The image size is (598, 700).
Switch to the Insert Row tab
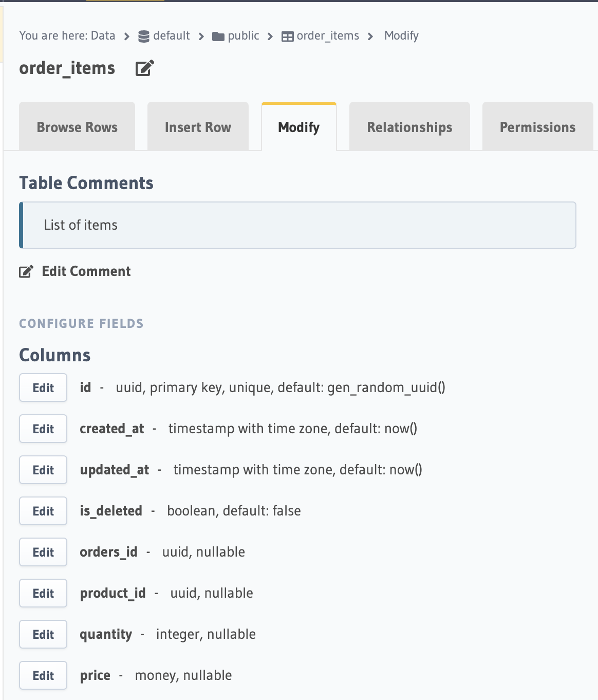tap(198, 127)
